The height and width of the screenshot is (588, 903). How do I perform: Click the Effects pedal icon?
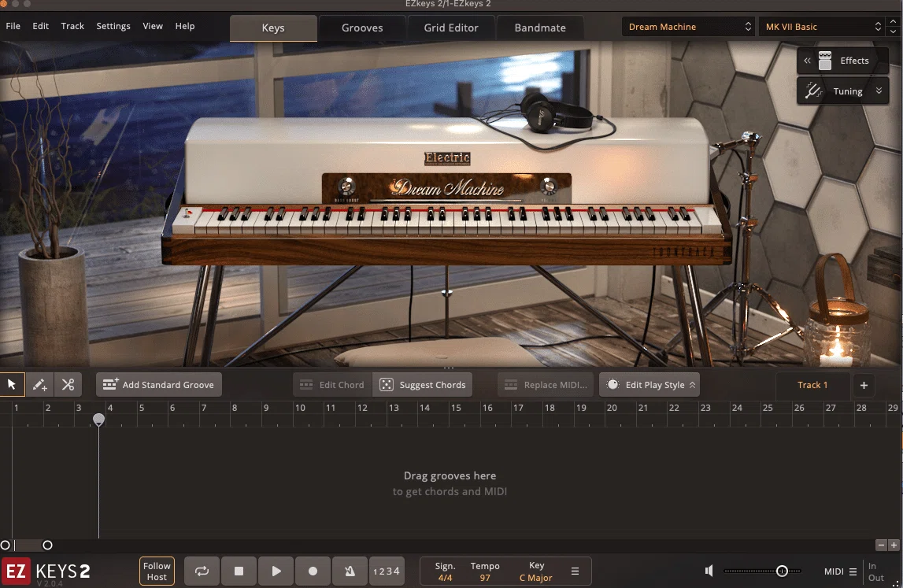coord(825,61)
